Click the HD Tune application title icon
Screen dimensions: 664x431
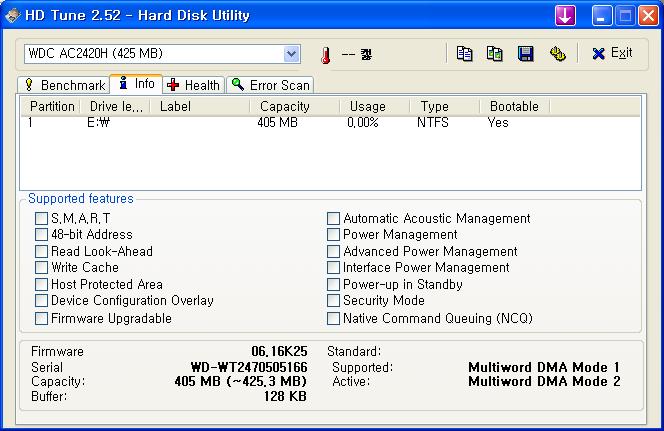point(13,16)
